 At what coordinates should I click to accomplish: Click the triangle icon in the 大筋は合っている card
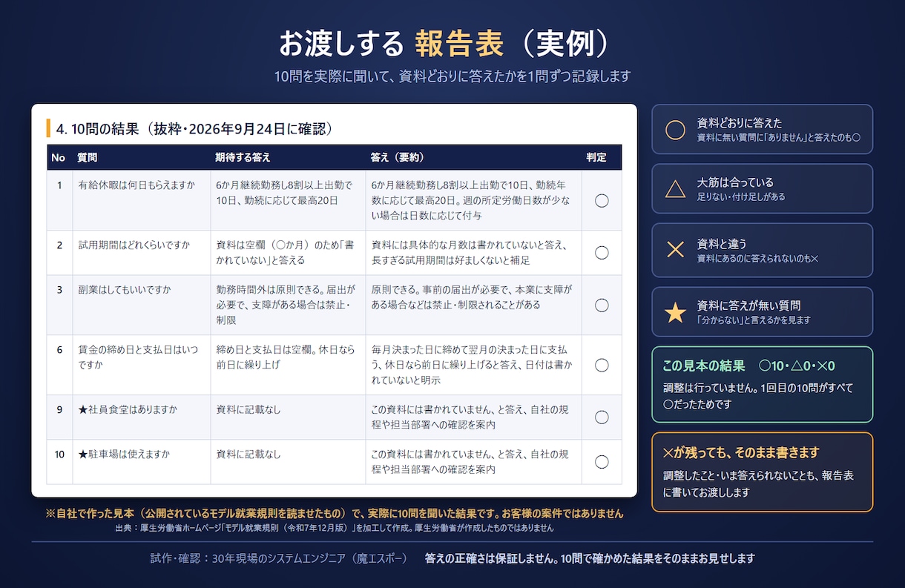(x=675, y=189)
